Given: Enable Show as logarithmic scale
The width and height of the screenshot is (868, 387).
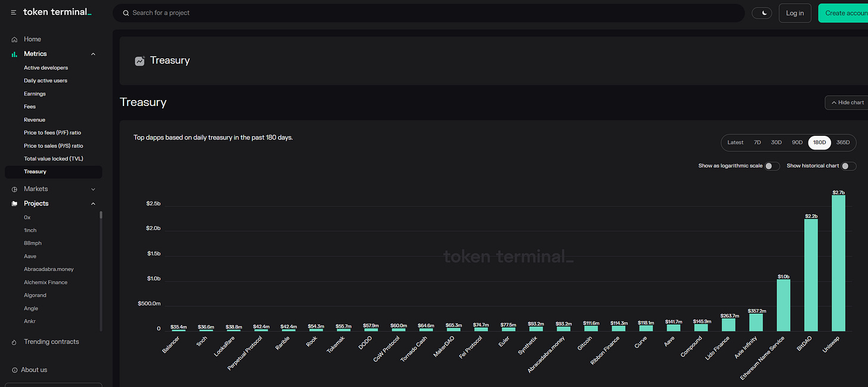Looking at the screenshot, I should (772, 166).
